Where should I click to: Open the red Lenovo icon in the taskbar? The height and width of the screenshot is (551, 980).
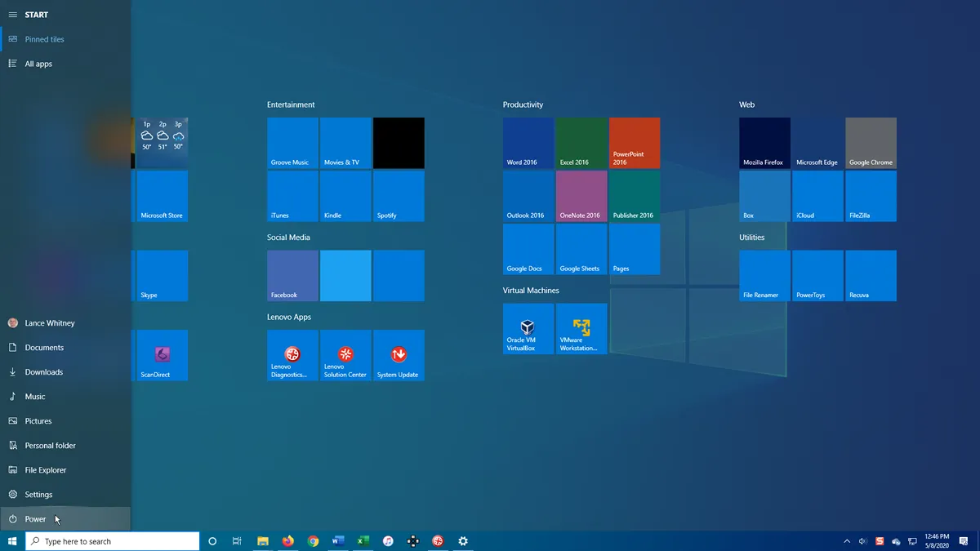pos(438,541)
